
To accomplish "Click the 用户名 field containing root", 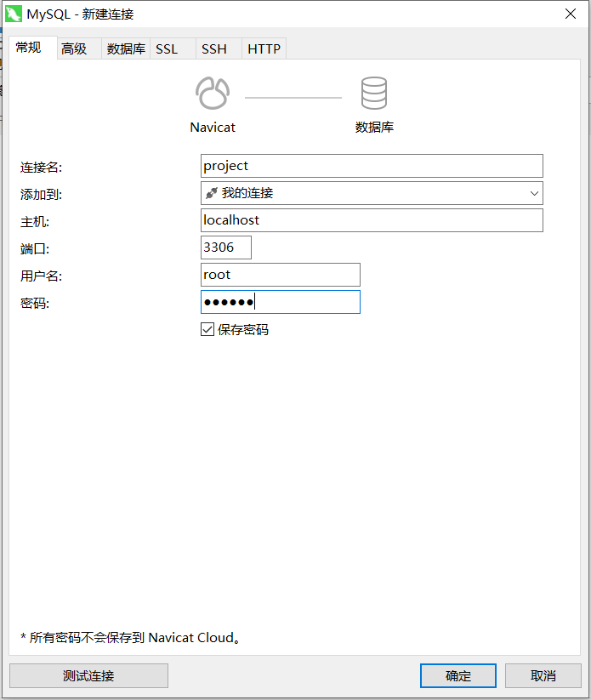I will (281, 275).
